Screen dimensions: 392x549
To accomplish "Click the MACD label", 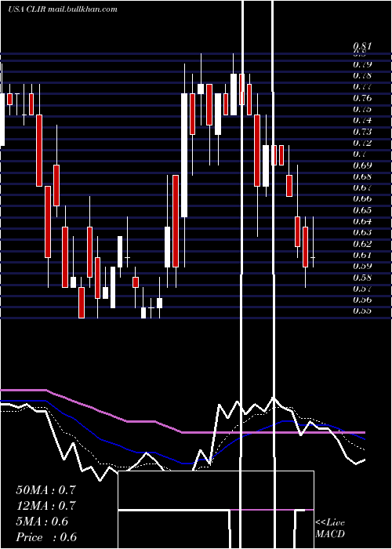I will click(x=330, y=534).
